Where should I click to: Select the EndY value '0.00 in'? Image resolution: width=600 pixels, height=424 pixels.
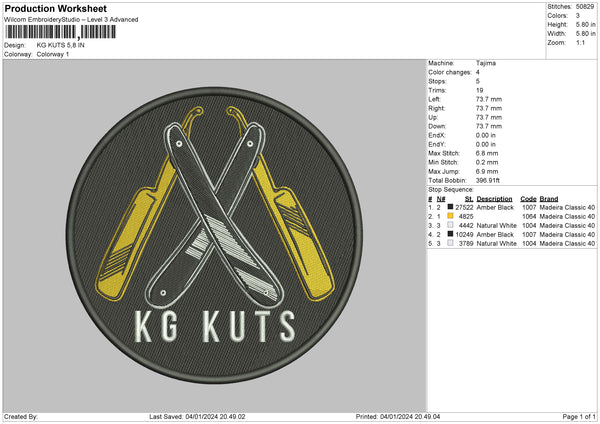[486, 144]
